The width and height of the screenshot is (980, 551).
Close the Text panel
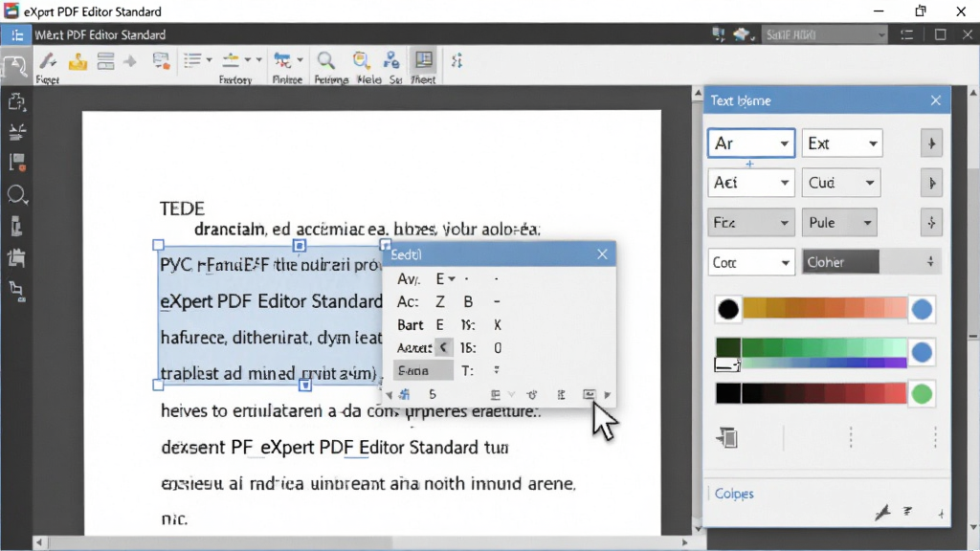[x=936, y=100]
